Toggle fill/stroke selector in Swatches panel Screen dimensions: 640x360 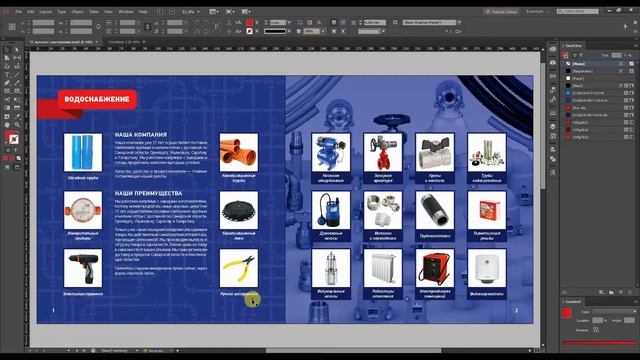(x=565, y=55)
